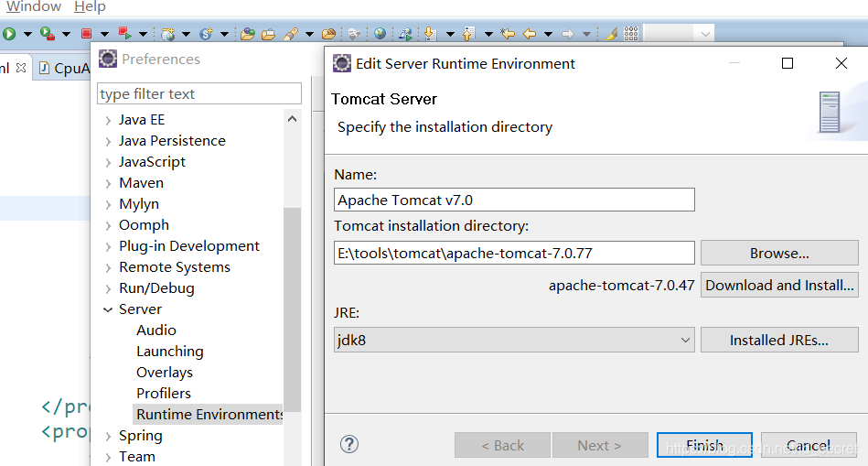Screen dimensions: 868x466
Task: Open the Window menu
Action: [x=34, y=6]
